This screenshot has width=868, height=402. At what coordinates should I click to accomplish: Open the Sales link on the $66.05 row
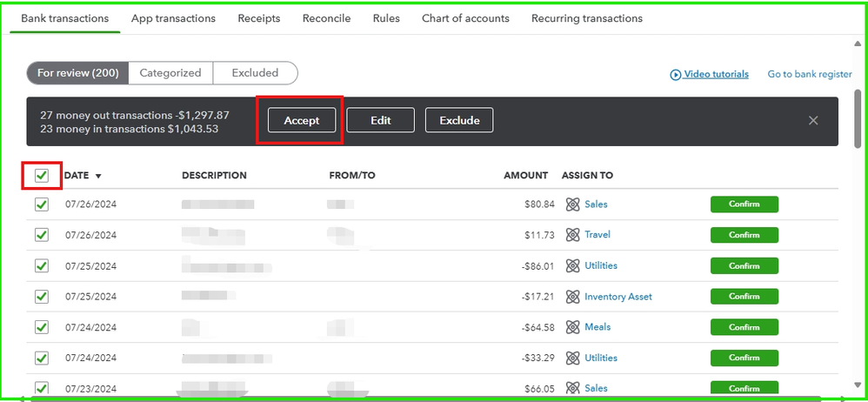596,388
